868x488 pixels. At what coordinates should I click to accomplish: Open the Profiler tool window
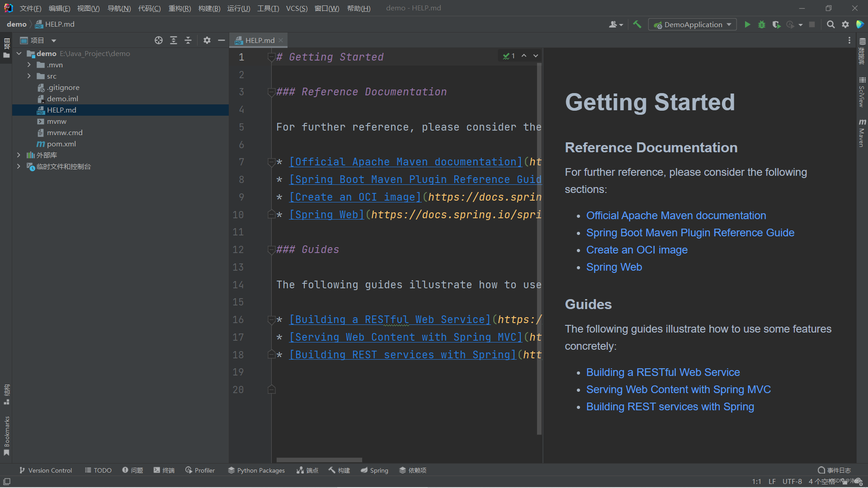click(200, 470)
